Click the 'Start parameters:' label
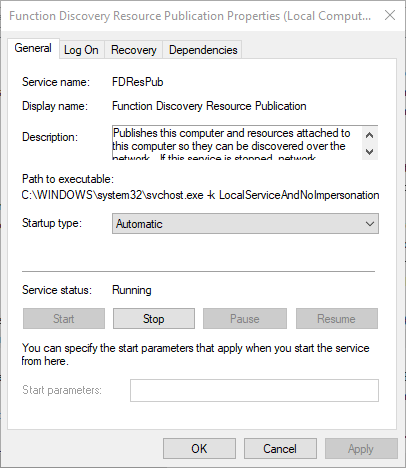The image size is (406, 468). pos(62,390)
